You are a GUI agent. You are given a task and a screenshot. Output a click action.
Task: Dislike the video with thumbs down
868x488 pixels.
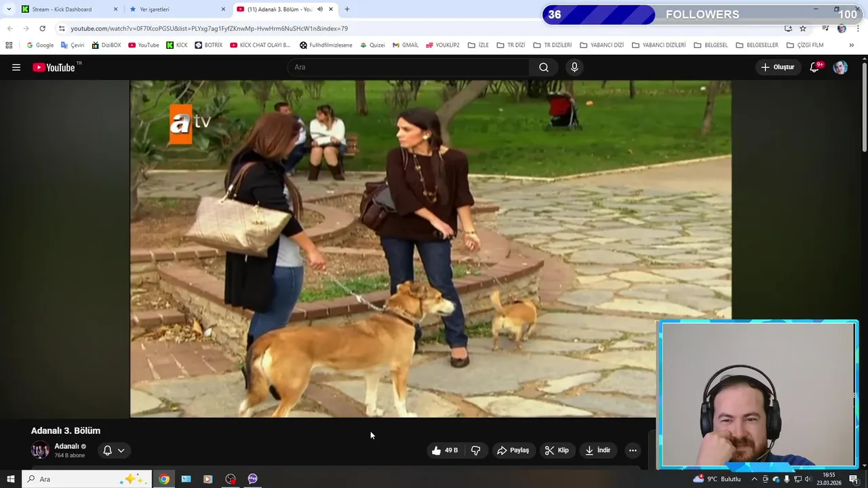click(476, 450)
